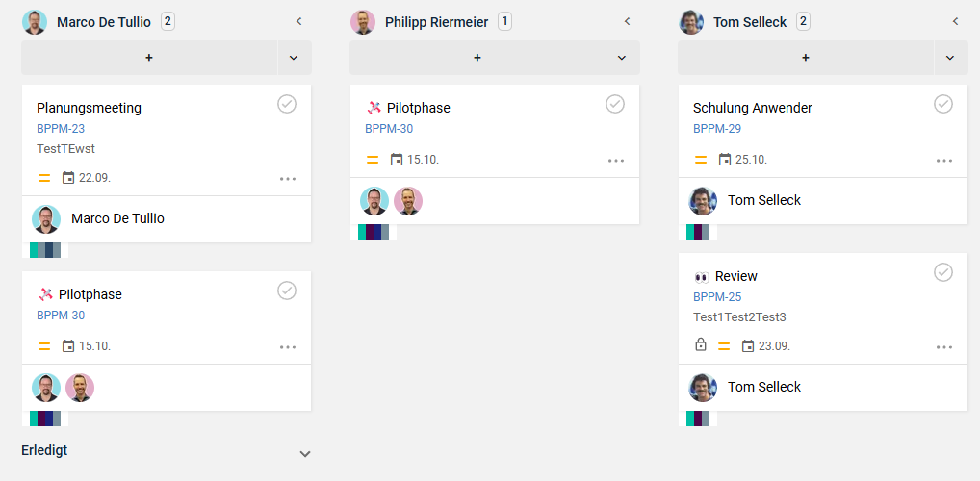Collapse the Philipp Riermeier column
Screen dimensions: 980x481
(627, 21)
